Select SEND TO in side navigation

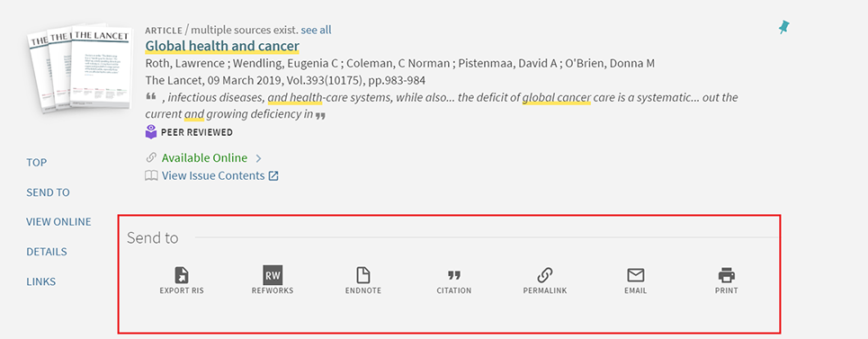[49, 192]
